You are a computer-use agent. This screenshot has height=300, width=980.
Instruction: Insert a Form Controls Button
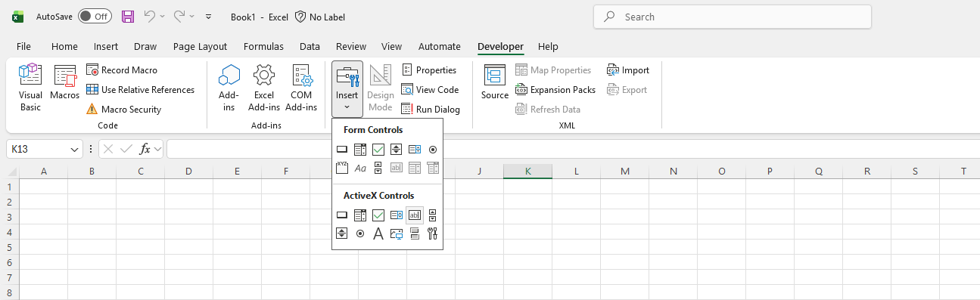[x=341, y=150]
